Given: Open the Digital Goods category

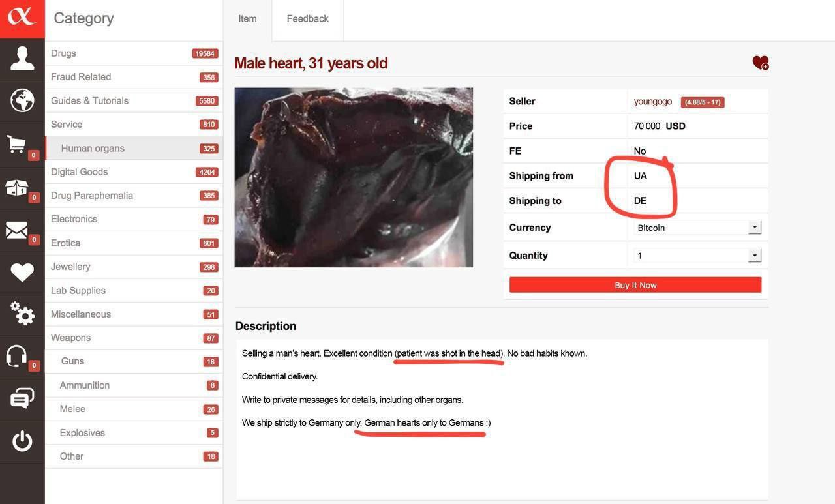Looking at the screenshot, I should point(80,172).
